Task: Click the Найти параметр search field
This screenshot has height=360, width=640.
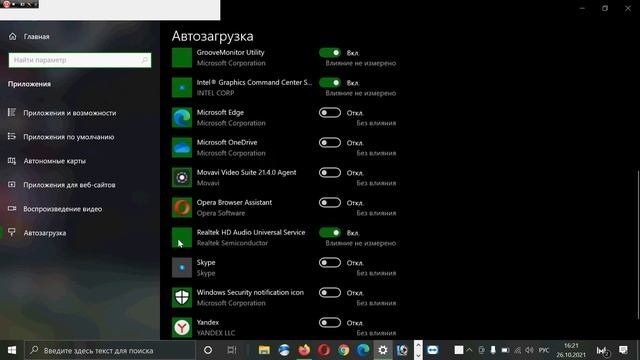Action: point(80,60)
